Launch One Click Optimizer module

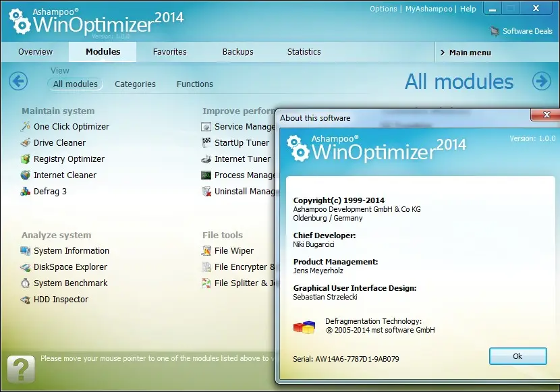coord(72,127)
